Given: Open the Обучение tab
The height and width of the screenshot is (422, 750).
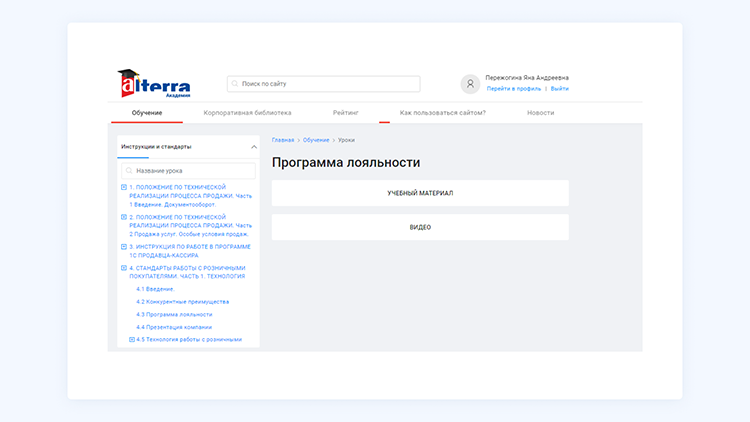Looking at the screenshot, I should [147, 113].
